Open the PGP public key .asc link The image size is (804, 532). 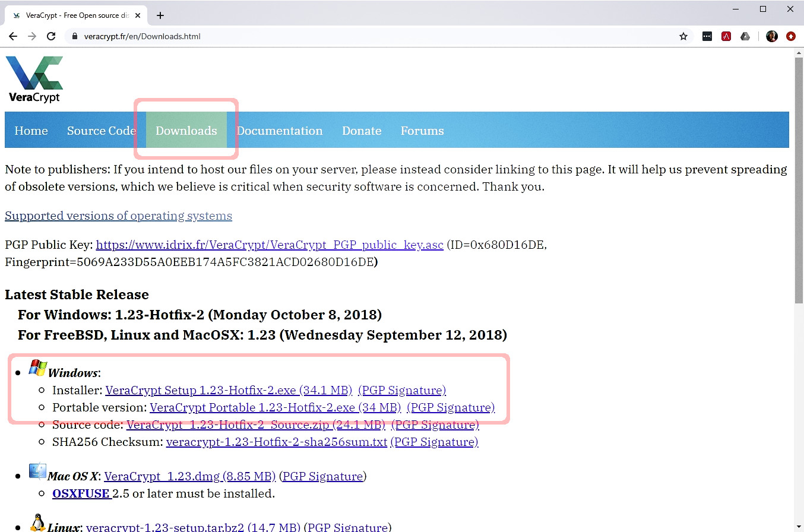tap(270, 245)
